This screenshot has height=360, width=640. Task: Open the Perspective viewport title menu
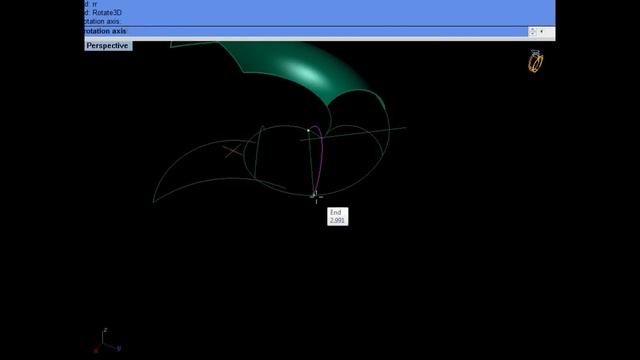coord(108,46)
